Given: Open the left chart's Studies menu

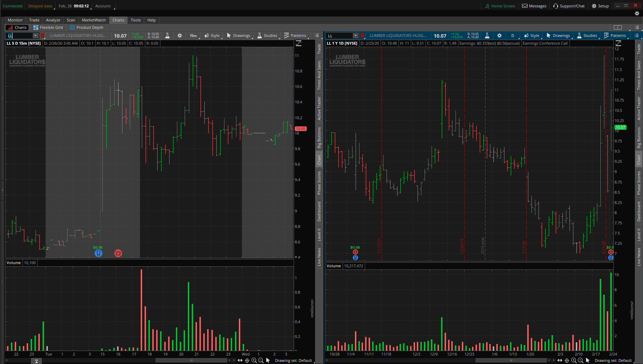Looking at the screenshot, I should [x=268, y=36].
